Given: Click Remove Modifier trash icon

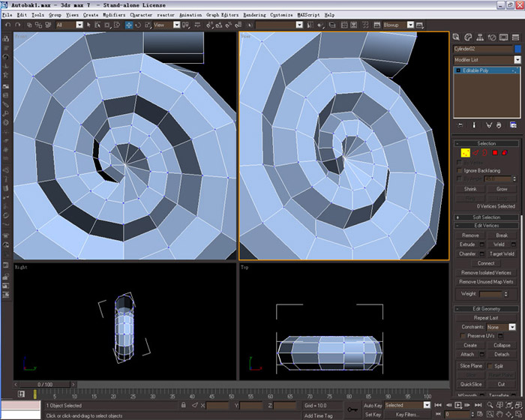Looking at the screenshot, I should coord(499,125).
